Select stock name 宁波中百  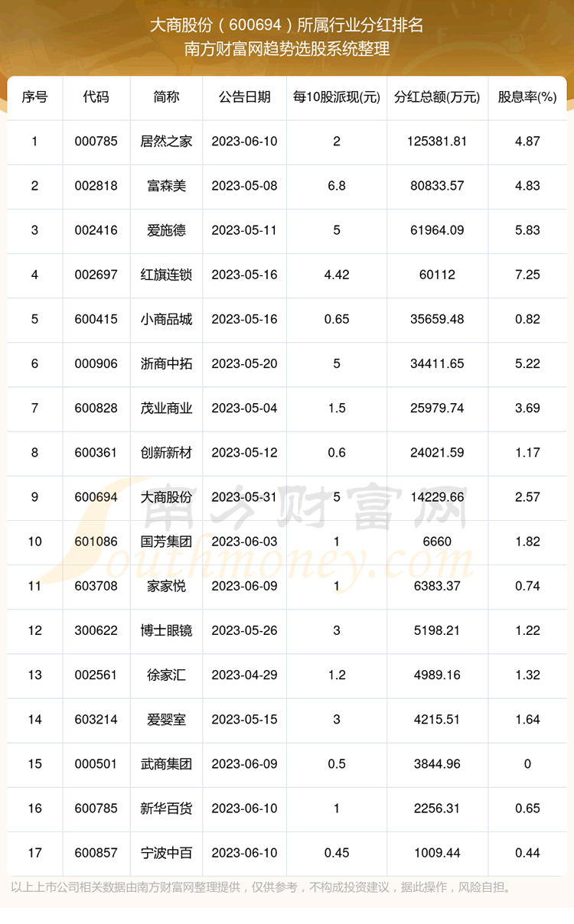click(166, 852)
